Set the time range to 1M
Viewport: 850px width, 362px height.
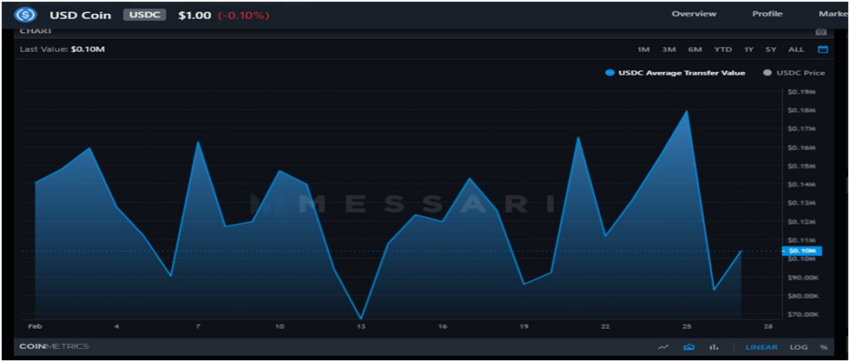(x=643, y=49)
